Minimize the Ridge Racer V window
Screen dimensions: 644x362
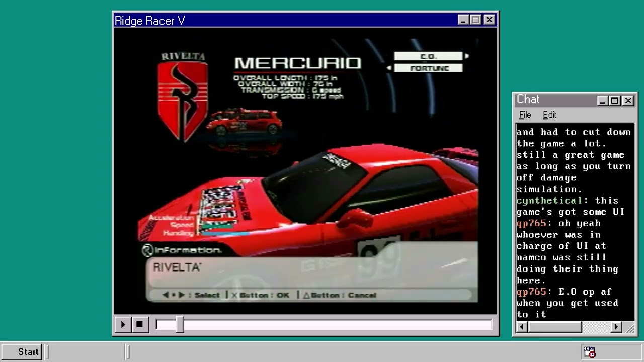464,20
